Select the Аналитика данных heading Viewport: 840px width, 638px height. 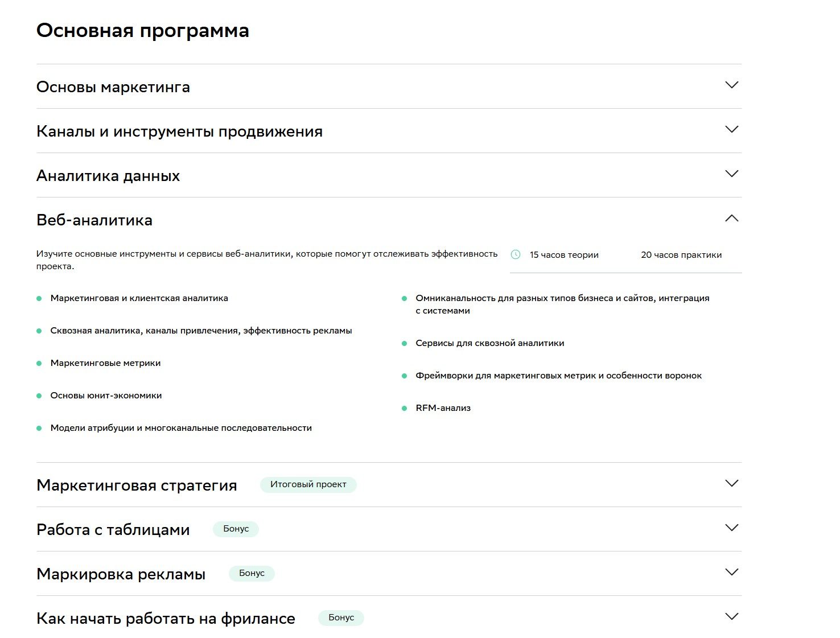pos(108,176)
